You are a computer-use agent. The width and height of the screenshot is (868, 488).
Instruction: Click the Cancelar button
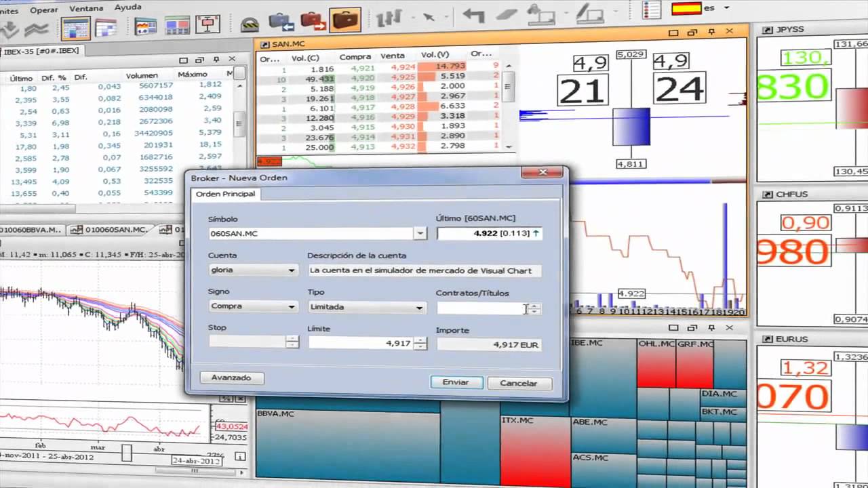(519, 383)
